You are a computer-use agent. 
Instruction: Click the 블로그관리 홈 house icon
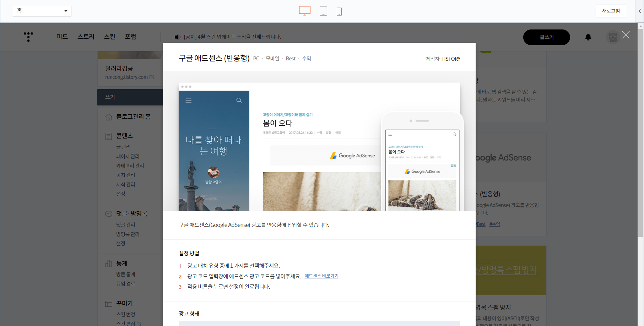tap(109, 117)
